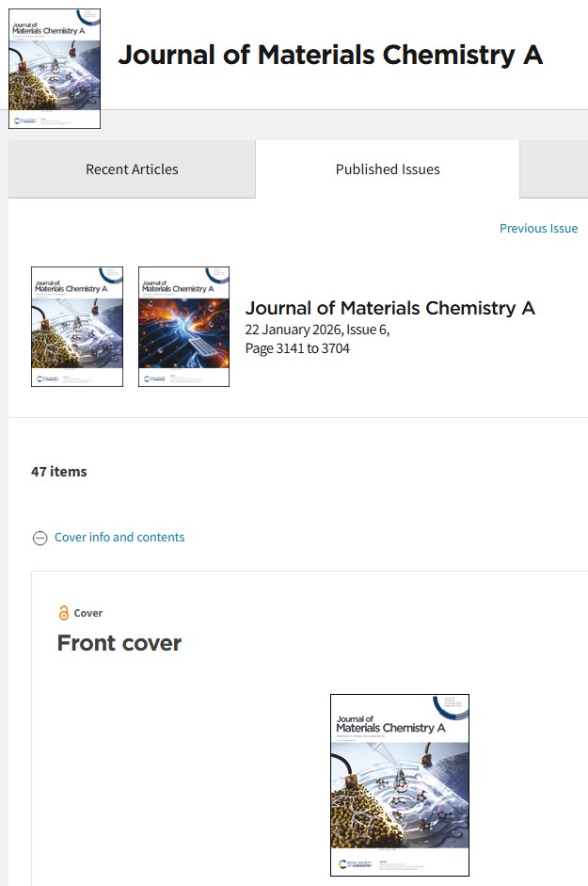Switch to the Recent Articles tab
Image resolution: width=588 pixels, height=886 pixels.
click(x=132, y=169)
